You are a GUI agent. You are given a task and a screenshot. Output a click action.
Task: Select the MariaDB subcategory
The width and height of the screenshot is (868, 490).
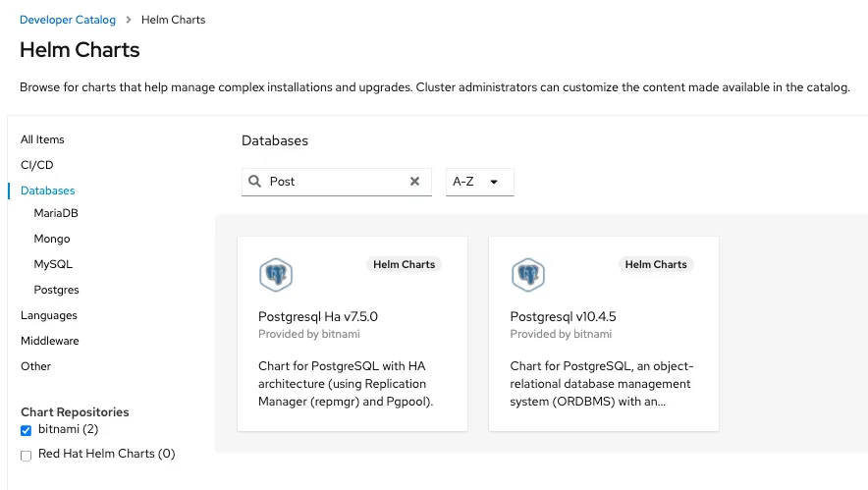coord(56,213)
